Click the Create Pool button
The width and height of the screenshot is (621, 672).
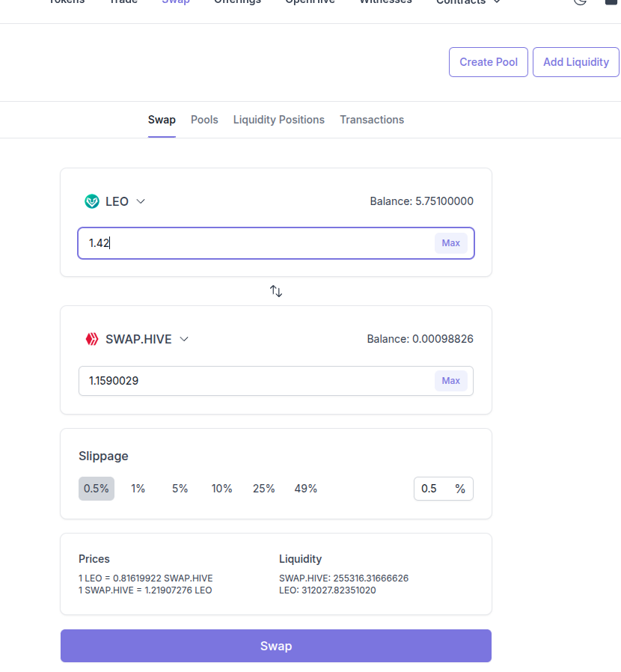(x=489, y=62)
